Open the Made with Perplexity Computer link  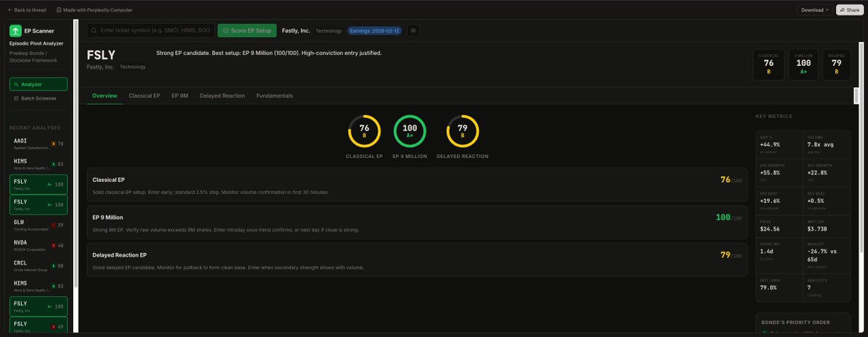94,10
